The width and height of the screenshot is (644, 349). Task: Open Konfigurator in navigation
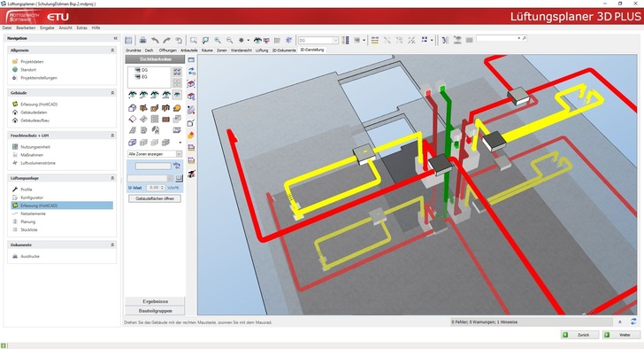pyautogui.click(x=32, y=198)
